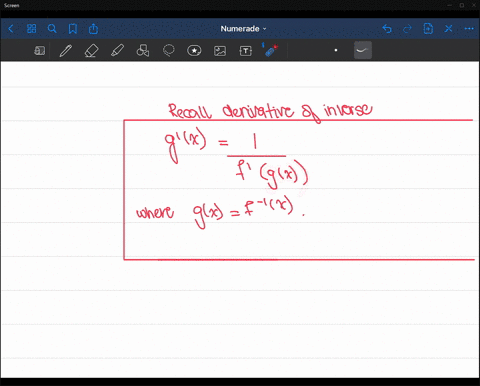Click the blue X icon near the ellipsis
The image size is (480, 386).
click(x=449, y=29)
